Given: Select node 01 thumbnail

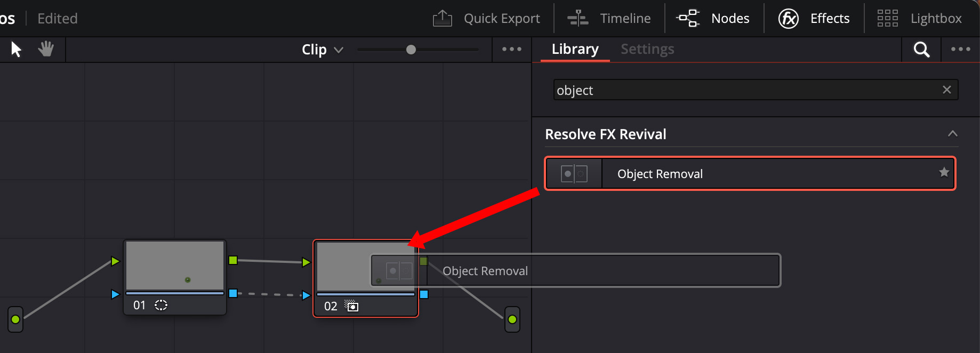Looking at the screenshot, I should (x=175, y=265).
